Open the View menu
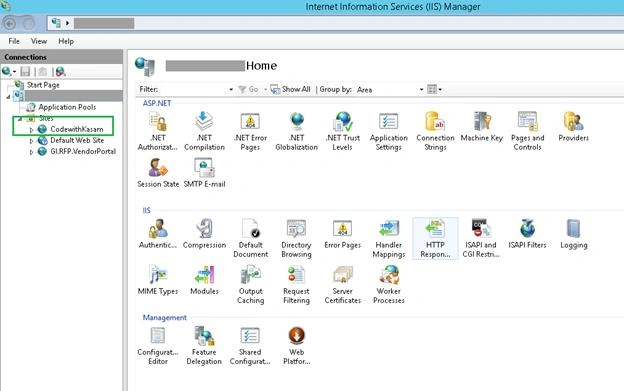 point(39,41)
